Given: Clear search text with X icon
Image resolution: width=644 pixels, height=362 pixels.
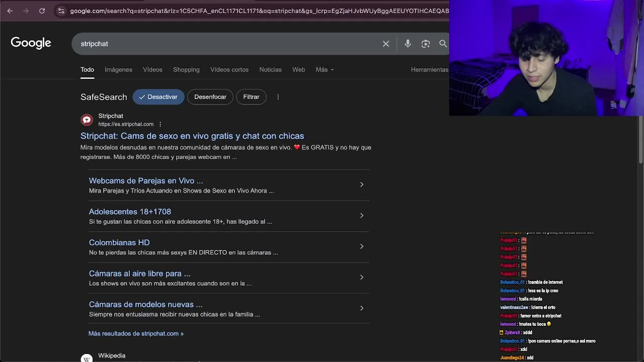Looking at the screenshot, I should [386, 44].
